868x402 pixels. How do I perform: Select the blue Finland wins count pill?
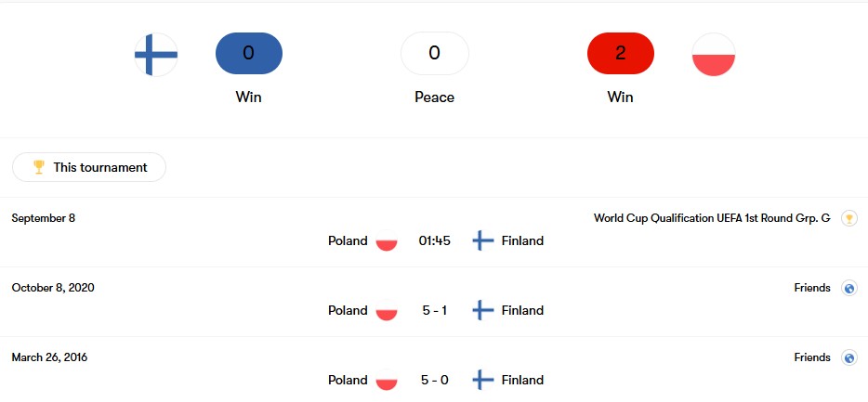(x=248, y=53)
